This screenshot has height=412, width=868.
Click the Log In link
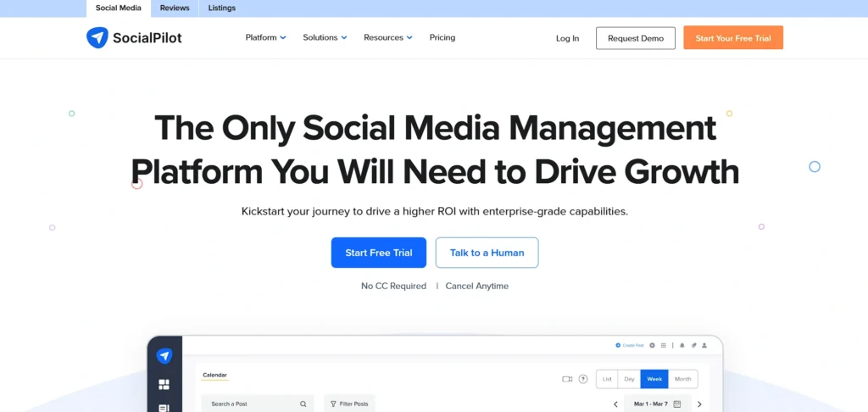[x=567, y=38]
